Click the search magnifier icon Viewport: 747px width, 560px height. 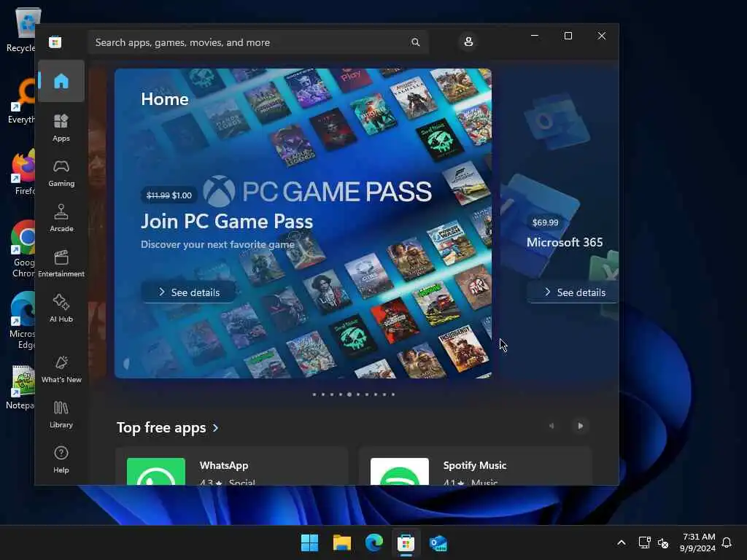point(415,42)
